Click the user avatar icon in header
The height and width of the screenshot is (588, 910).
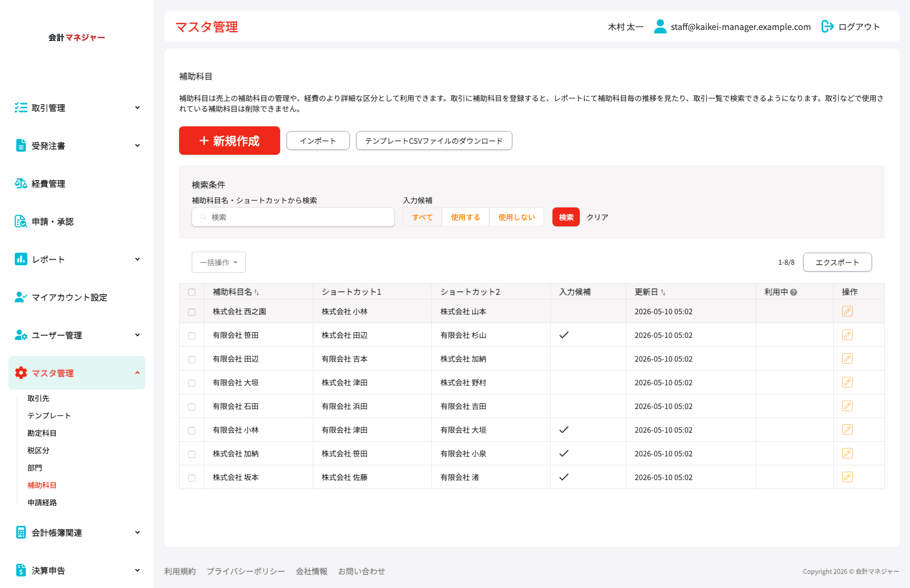click(x=660, y=27)
